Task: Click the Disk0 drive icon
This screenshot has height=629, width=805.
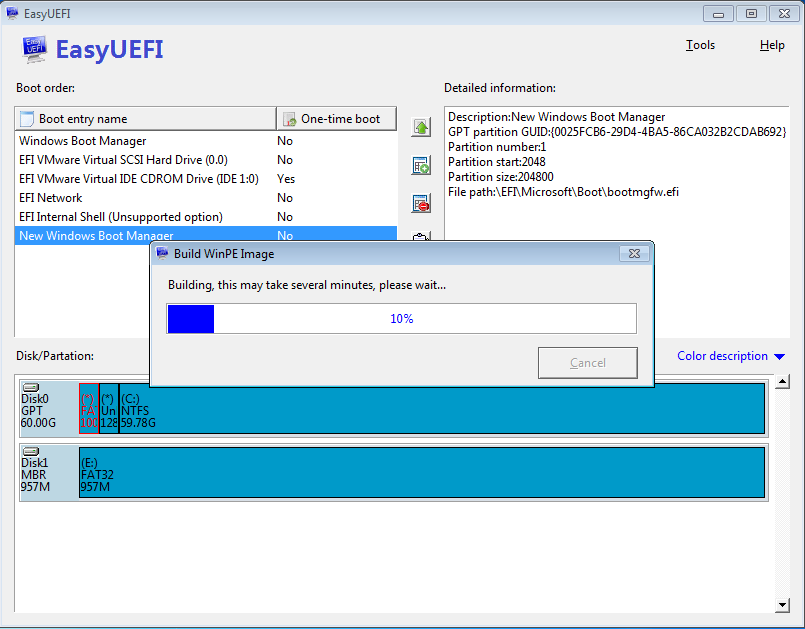Action: coord(31,387)
